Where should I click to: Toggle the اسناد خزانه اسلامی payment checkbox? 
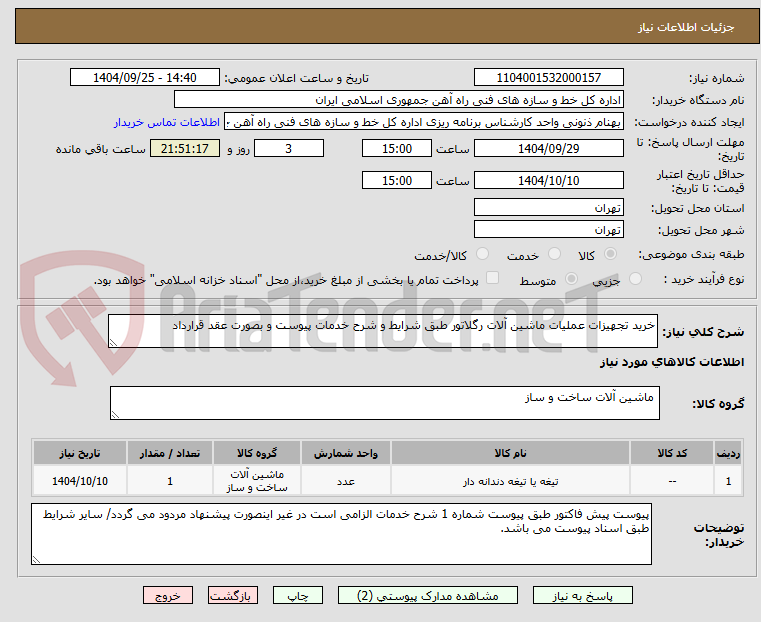(493, 278)
